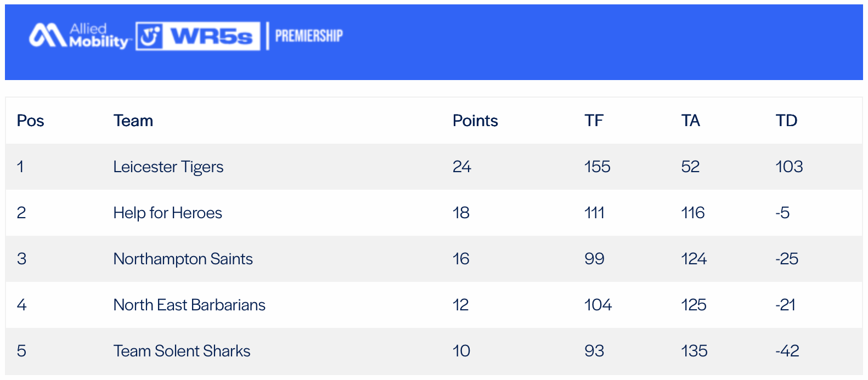The height and width of the screenshot is (380, 868).
Task: Click Help for Heroes' TF value 111
Action: (x=595, y=213)
